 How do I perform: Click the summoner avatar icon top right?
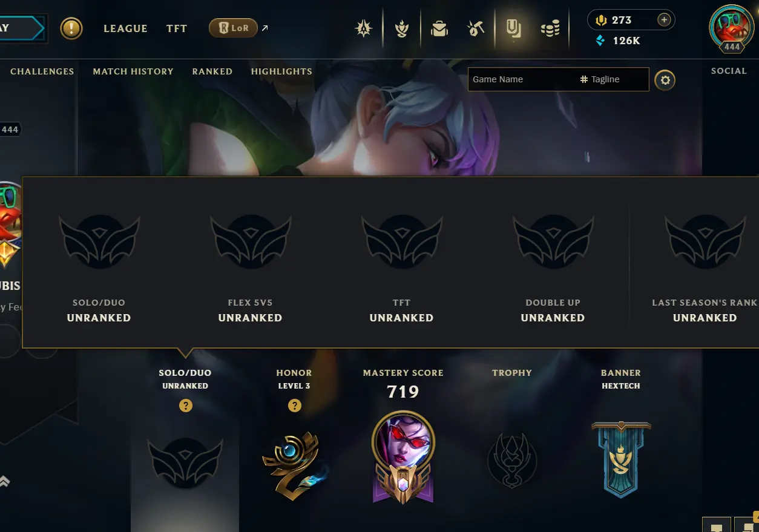732,27
